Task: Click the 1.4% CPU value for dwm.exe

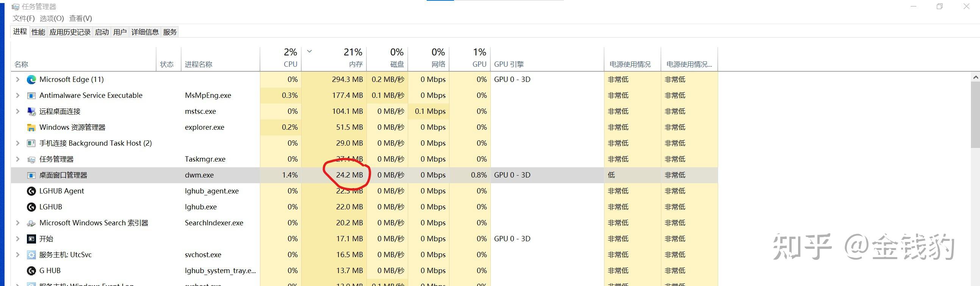Action: tap(290, 175)
